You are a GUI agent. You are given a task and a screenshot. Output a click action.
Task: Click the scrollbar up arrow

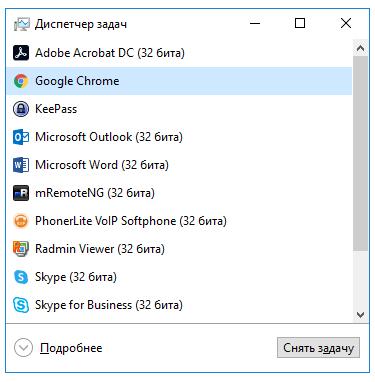(x=360, y=49)
